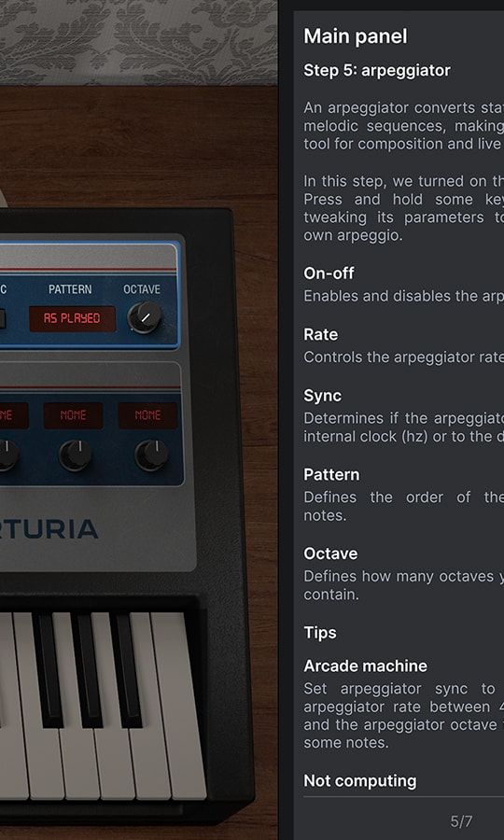504x840 pixels.
Task: Click the knob under the rightmost NONE display
Action: point(151,455)
